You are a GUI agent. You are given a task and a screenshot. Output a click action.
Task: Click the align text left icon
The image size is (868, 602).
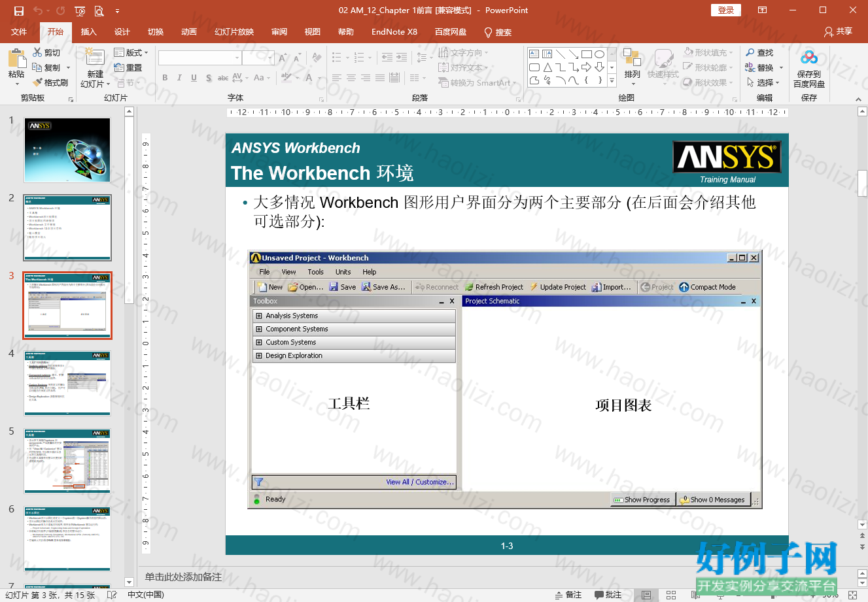(x=337, y=78)
